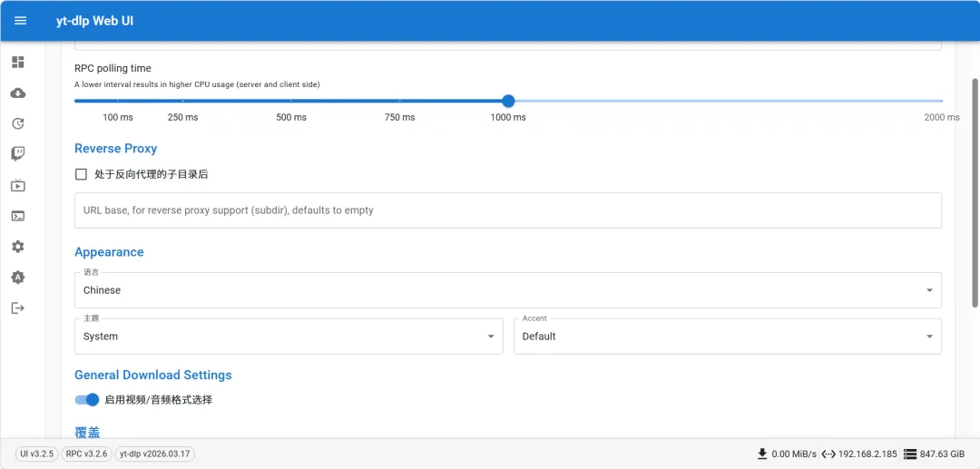Screen dimensions: 980x469
Task: Open the admin gear with A icon
Action: [18, 278]
